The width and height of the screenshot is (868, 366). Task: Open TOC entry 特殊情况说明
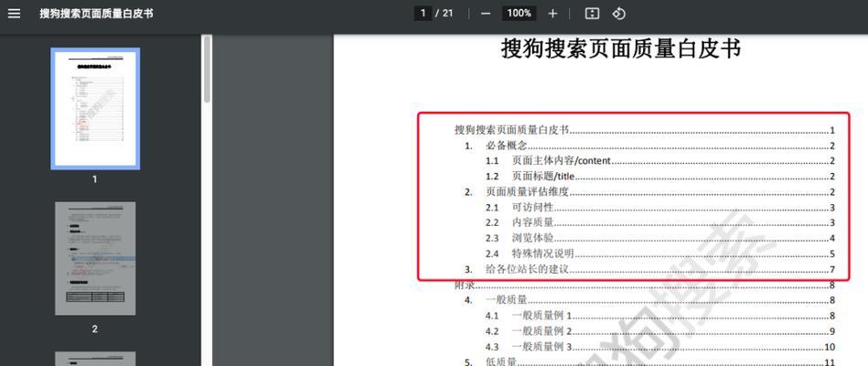pyautogui.click(x=659, y=254)
